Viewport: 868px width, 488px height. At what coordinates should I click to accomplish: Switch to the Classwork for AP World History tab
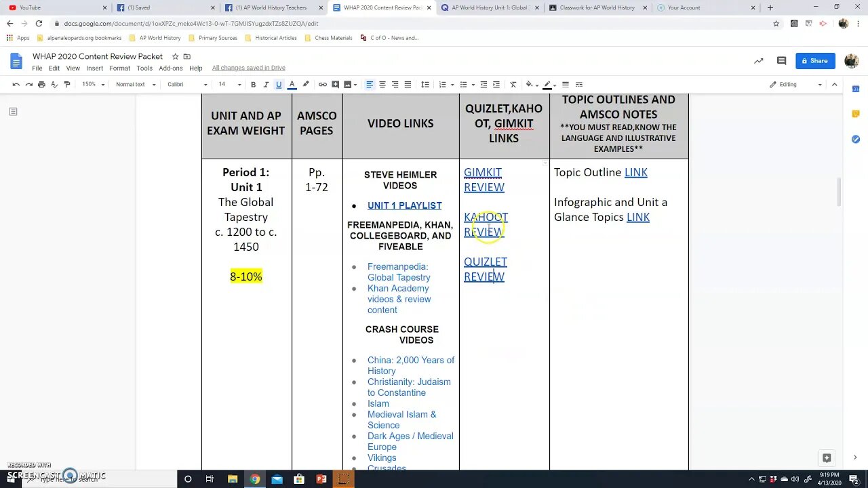click(x=597, y=7)
